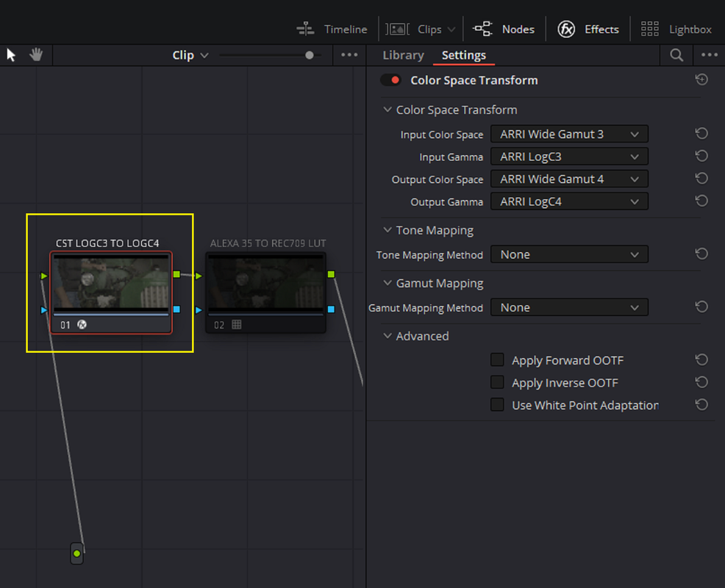Reset Output Color Space value
This screenshot has height=588, width=725.
701,179
